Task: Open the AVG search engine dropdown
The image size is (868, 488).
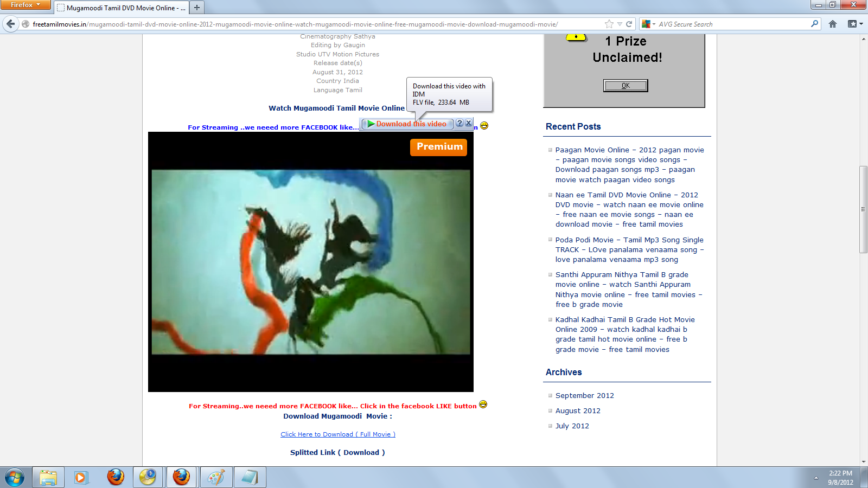Action: [649, 24]
